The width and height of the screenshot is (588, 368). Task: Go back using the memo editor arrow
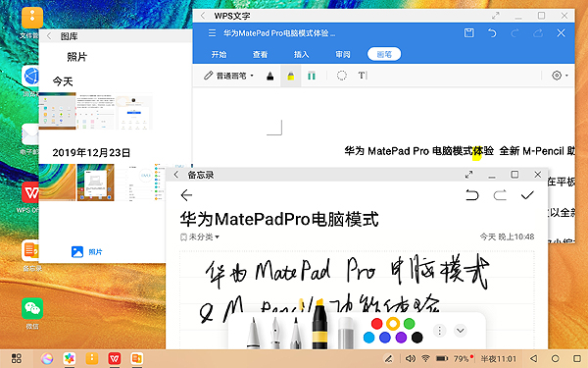click(186, 195)
